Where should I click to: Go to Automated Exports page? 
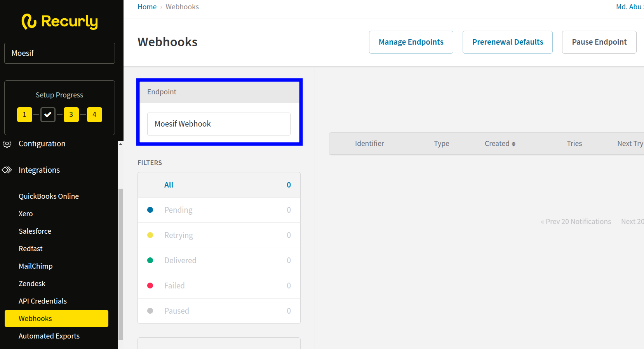(x=49, y=336)
